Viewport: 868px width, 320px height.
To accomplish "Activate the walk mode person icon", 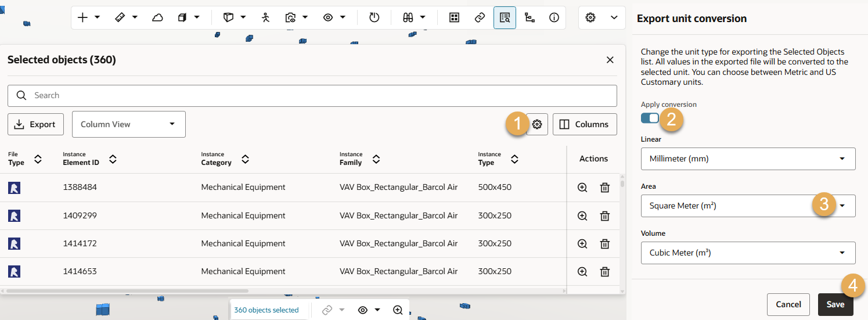I will click(266, 17).
